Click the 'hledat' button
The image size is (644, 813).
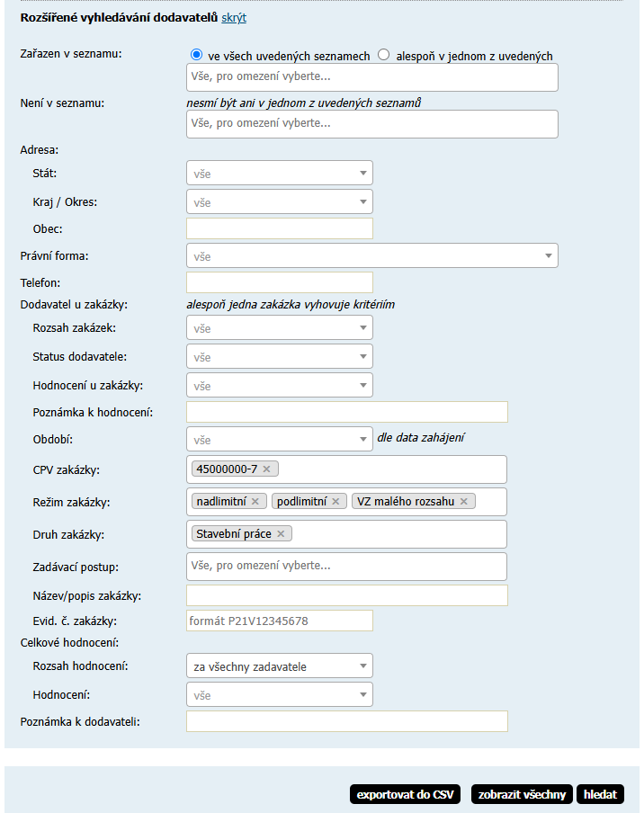(x=600, y=794)
